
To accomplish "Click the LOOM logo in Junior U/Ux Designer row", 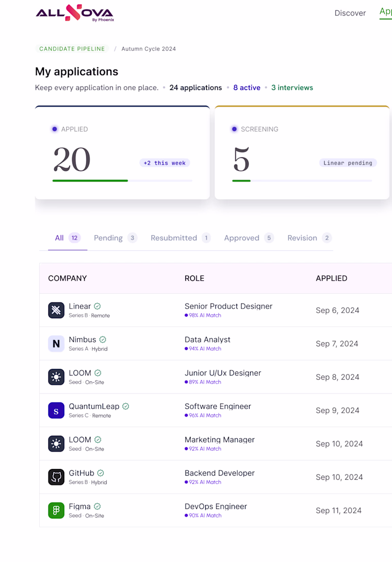I will [56, 377].
